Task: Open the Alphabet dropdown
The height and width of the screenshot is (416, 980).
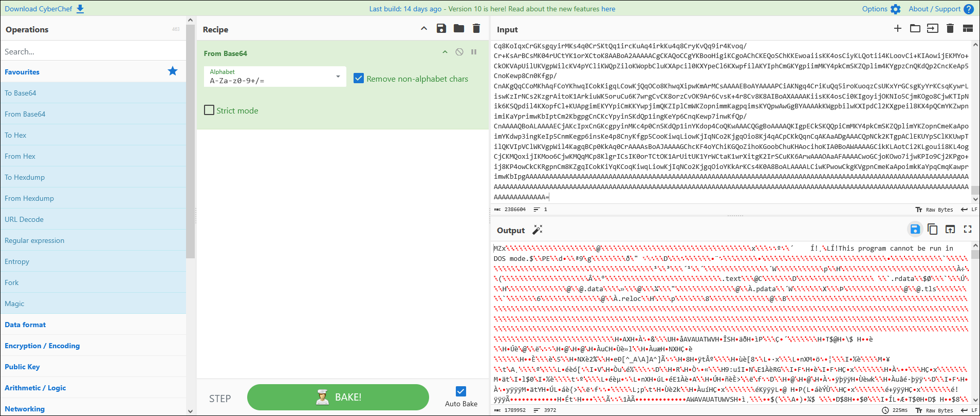Action: pos(275,77)
